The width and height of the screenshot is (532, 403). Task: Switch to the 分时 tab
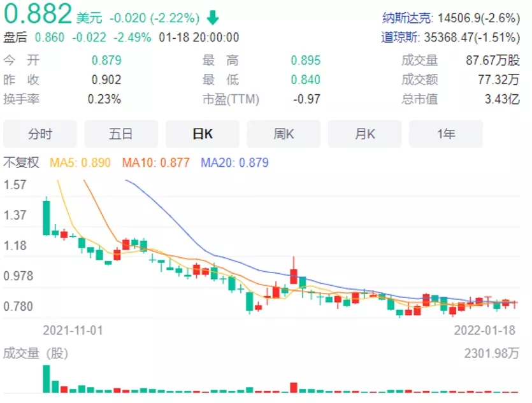point(40,134)
